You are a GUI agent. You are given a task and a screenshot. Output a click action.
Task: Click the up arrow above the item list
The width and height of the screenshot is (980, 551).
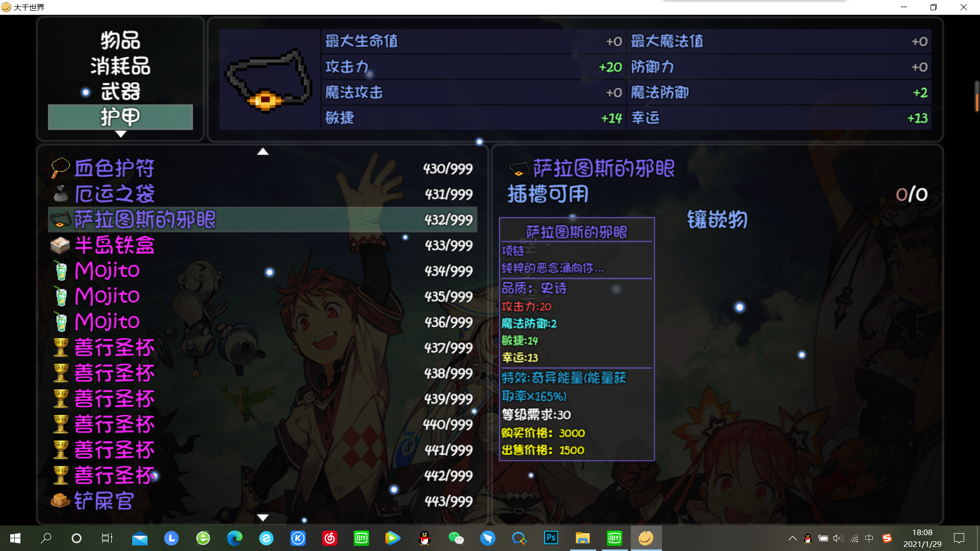[263, 152]
